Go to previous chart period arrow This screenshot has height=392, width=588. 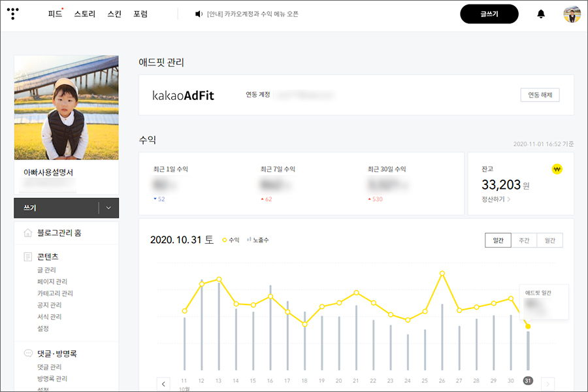(163, 384)
